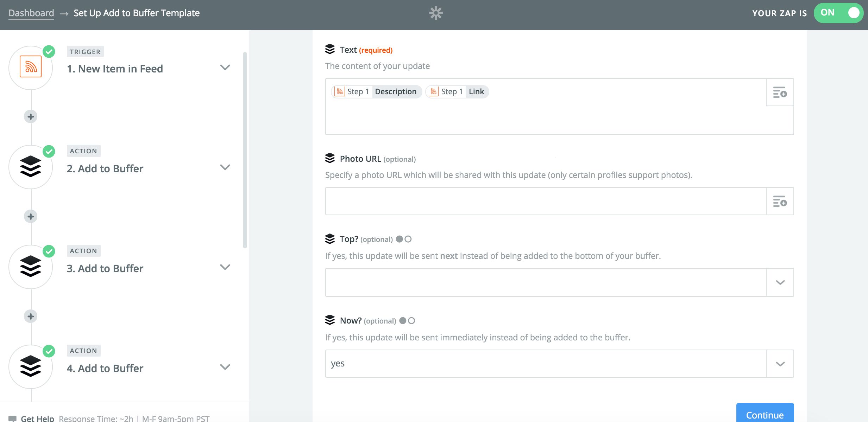Image resolution: width=868 pixels, height=422 pixels.
Task: Click the Buffer icon beside Photo URL label
Action: [x=330, y=159]
